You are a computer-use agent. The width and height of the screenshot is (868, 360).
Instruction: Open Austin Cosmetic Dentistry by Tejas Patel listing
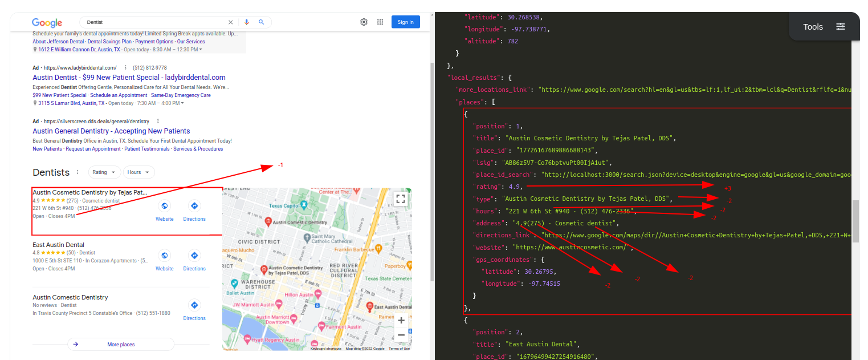coord(89,192)
